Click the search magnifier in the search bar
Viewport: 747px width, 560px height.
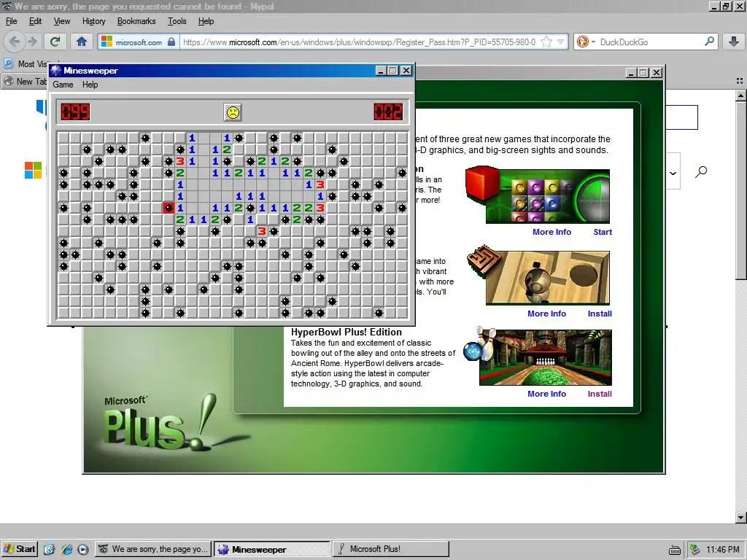coord(709,42)
